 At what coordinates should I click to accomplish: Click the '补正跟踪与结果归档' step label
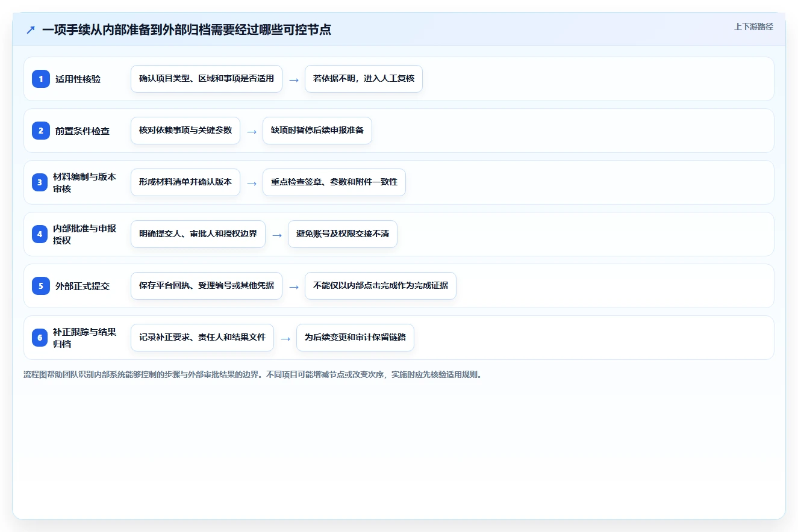(85, 338)
